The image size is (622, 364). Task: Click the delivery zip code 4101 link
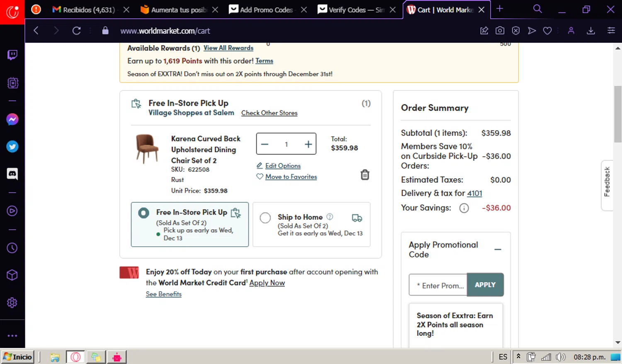[x=474, y=193]
